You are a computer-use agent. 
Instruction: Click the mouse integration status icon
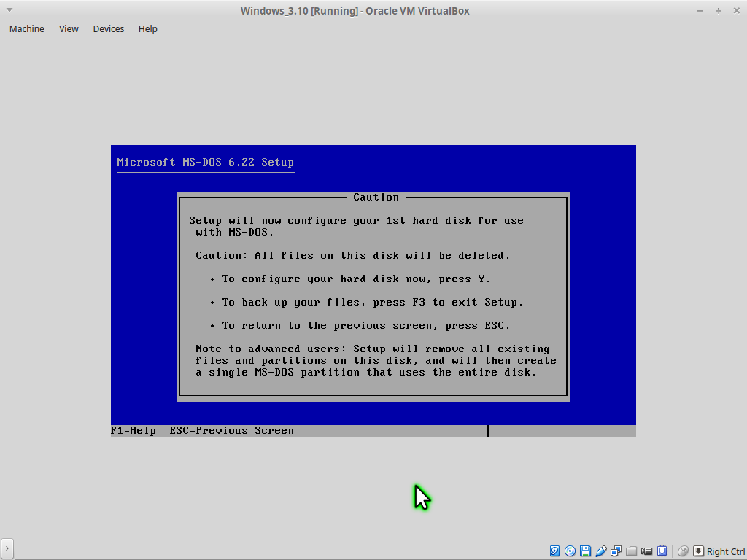point(683,551)
